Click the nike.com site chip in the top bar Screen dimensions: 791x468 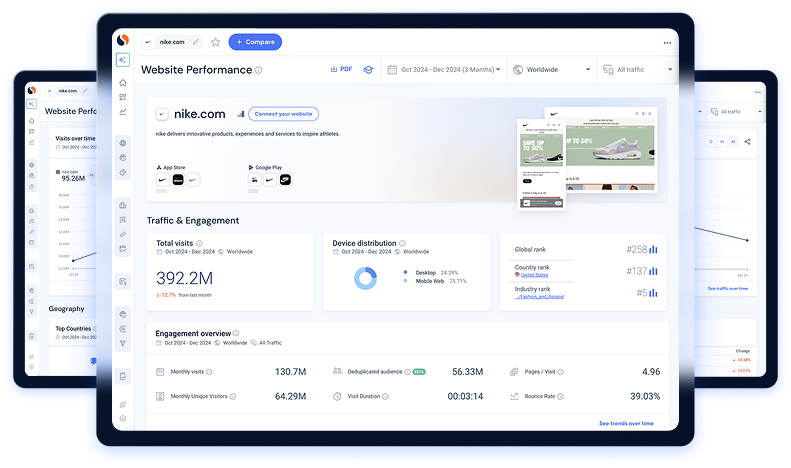[172, 42]
